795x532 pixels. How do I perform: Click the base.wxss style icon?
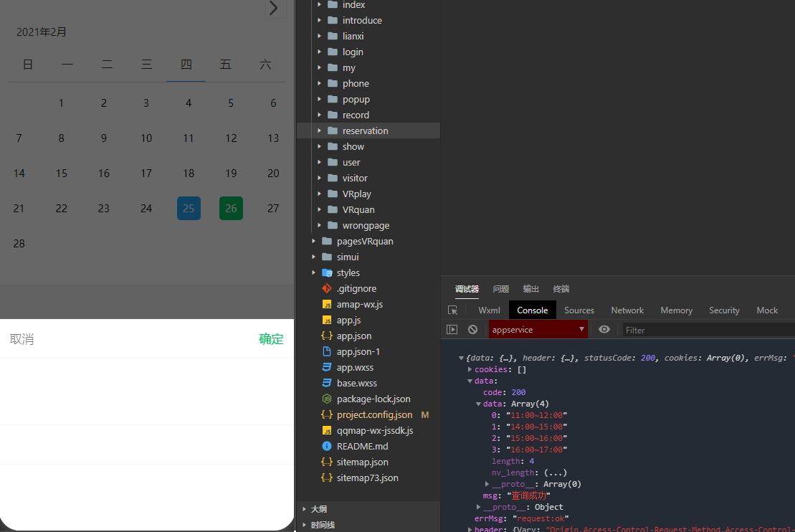[x=327, y=383]
